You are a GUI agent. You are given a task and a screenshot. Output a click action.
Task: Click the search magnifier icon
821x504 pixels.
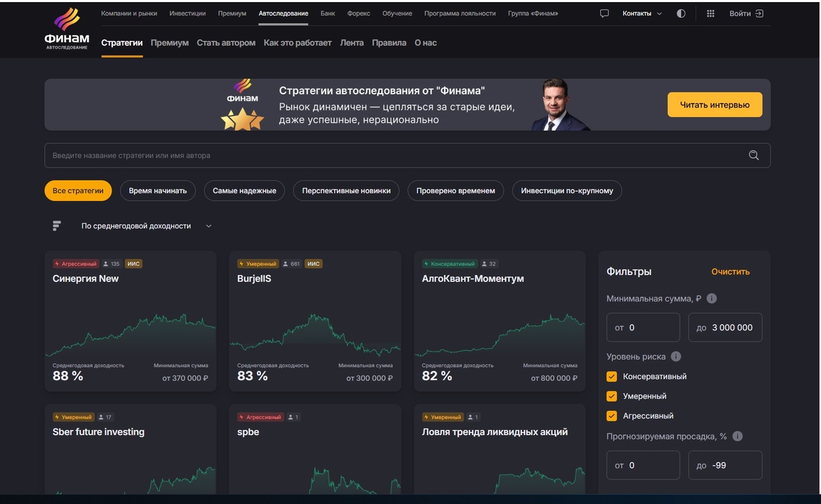(754, 155)
